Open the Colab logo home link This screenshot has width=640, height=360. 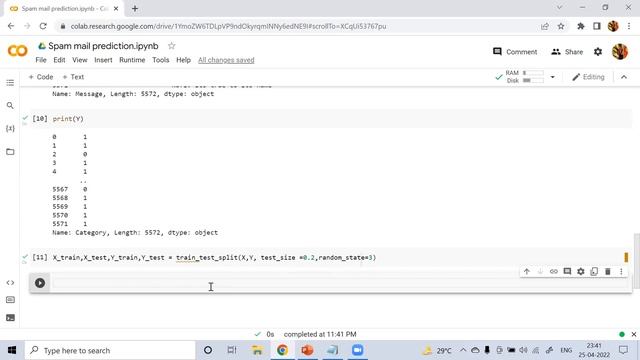coord(18,51)
